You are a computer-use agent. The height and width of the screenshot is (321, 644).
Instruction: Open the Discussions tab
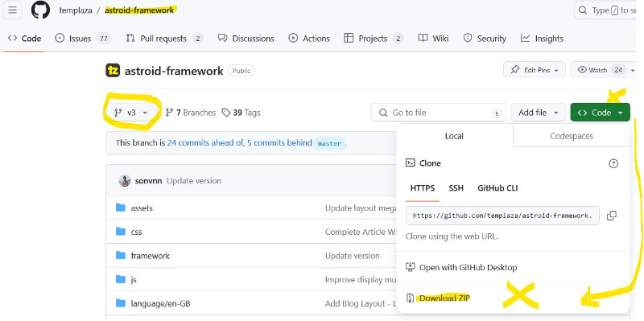(246, 39)
